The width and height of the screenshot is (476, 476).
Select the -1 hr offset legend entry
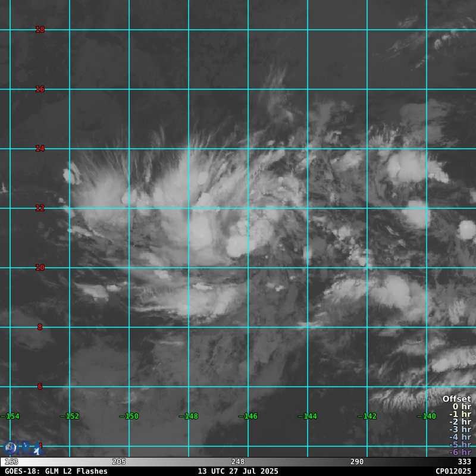point(459,414)
